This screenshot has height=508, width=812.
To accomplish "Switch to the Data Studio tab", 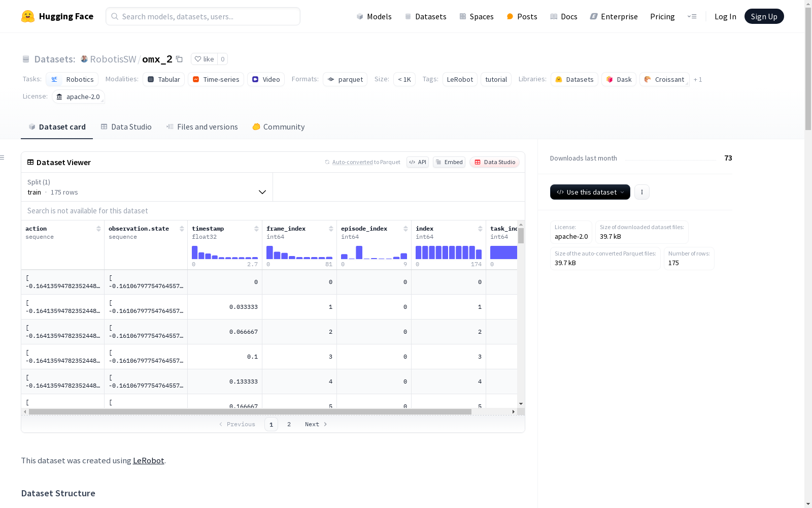I will [126, 127].
